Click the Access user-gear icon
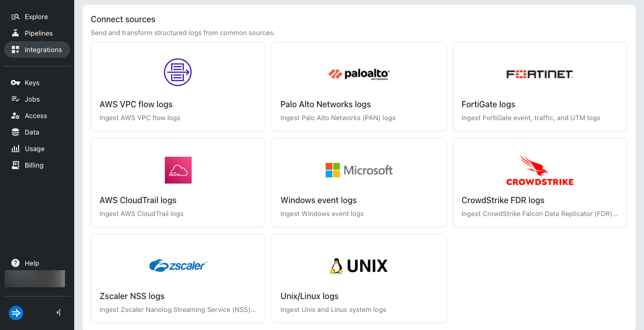The width and height of the screenshot is (644, 330). point(15,115)
